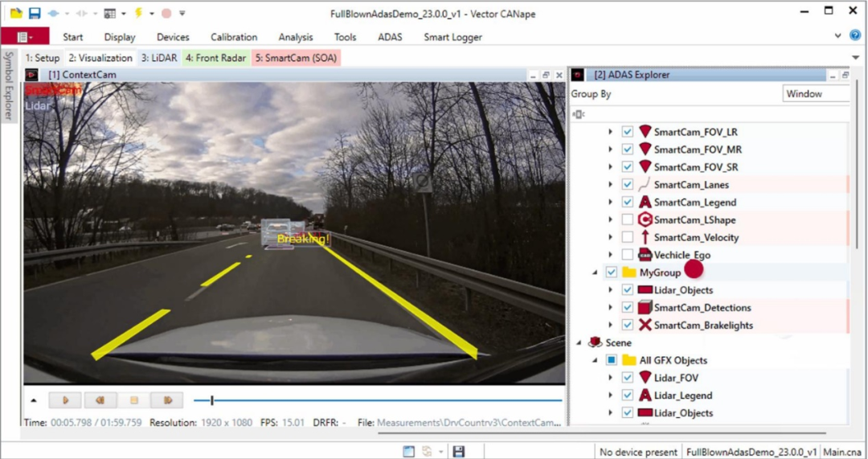Switch to the 4: Front Radar tab
Screen dimensions: 868x459
click(x=216, y=58)
